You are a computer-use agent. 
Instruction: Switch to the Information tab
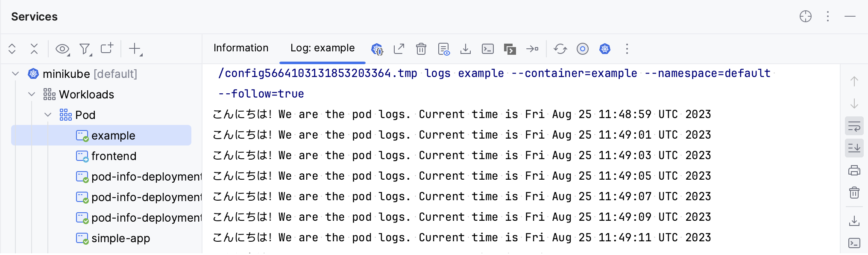pyautogui.click(x=241, y=48)
